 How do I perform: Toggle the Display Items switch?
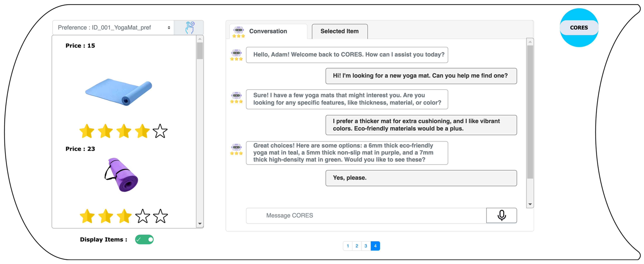pos(144,239)
